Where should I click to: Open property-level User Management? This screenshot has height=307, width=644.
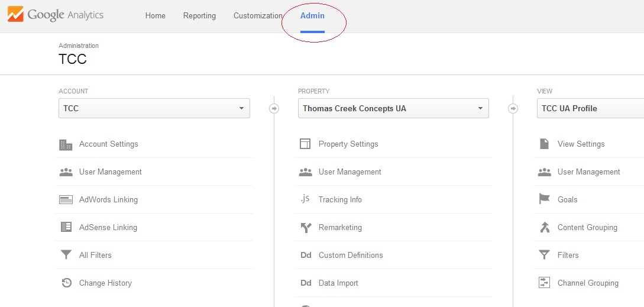[x=350, y=172]
